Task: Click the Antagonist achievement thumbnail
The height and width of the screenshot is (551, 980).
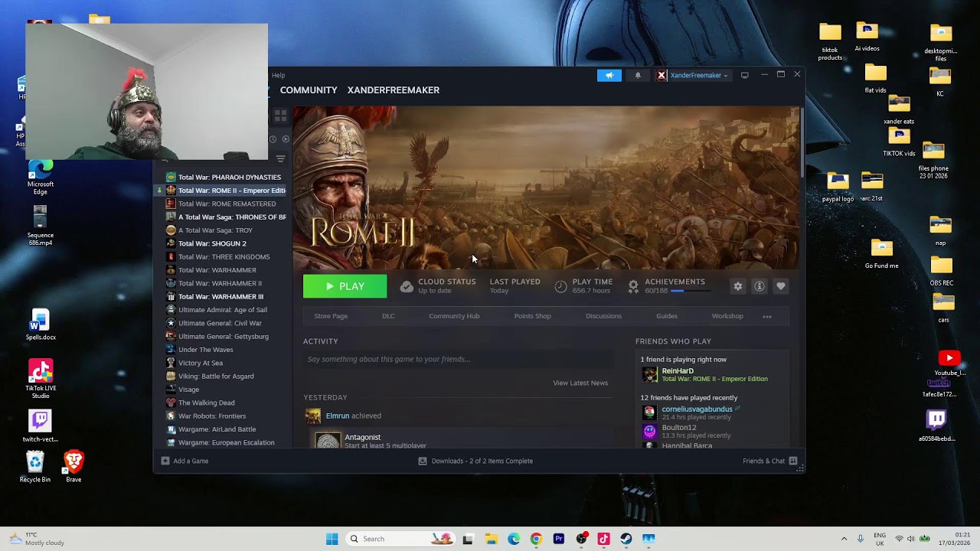Action: pyautogui.click(x=328, y=441)
